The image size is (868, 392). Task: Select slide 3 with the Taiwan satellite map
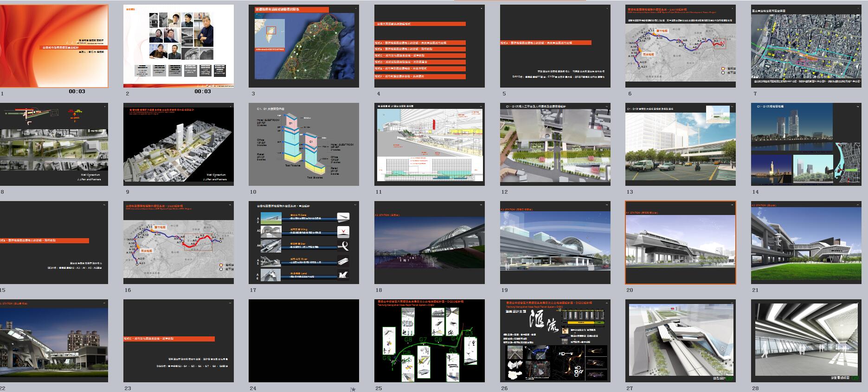tap(304, 46)
